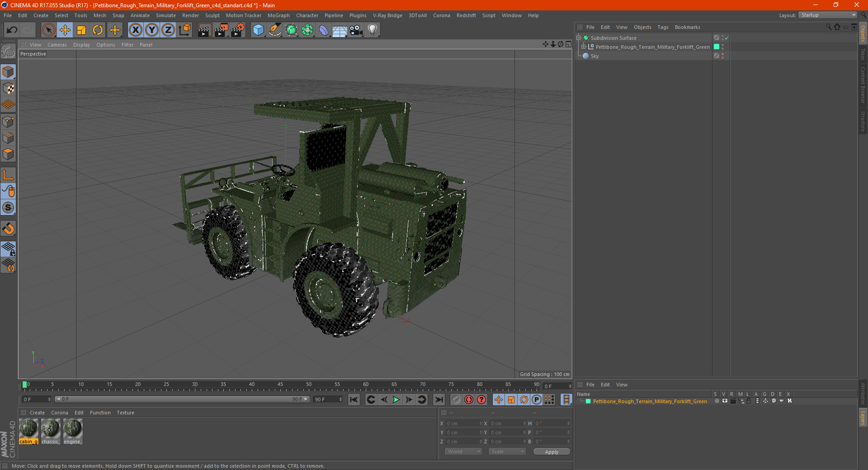Image resolution: width=868 pixels, height=470 pixels.
Task: Select the Sky object
Action: tap(594, 56)
